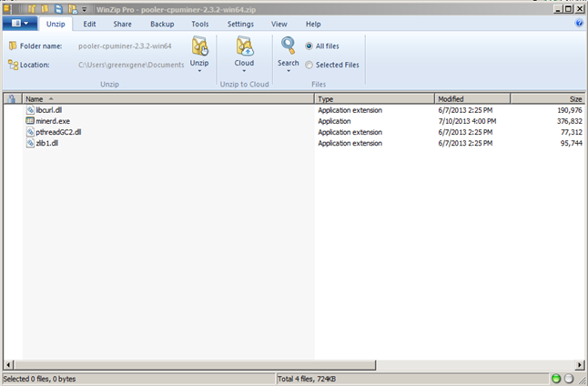Click the 95,744 size value

pos(572,143)
